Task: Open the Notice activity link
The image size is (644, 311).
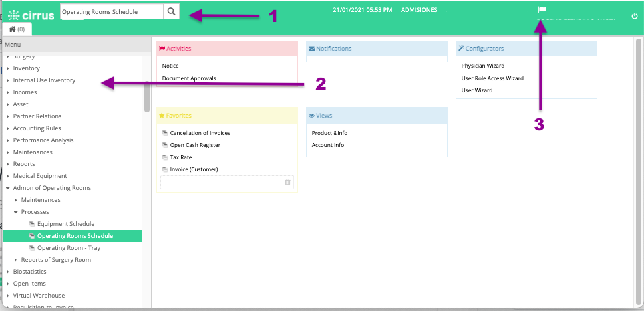Action: pos(170,66)
